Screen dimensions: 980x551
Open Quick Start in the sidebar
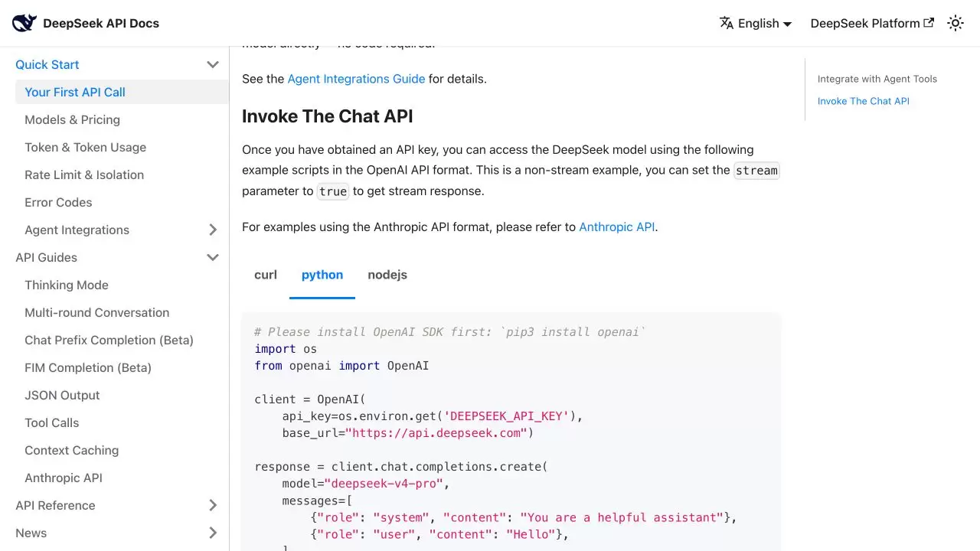pyautogui.click(x=47, y=64)
